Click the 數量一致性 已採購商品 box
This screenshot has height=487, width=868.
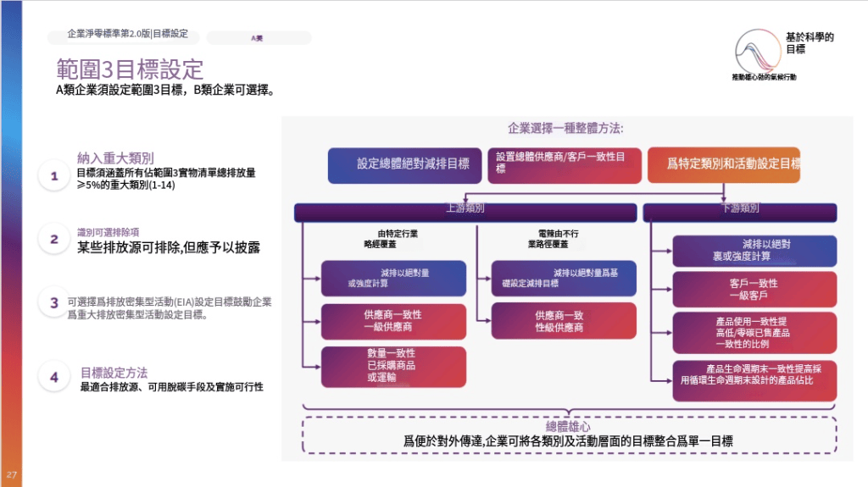393,367
